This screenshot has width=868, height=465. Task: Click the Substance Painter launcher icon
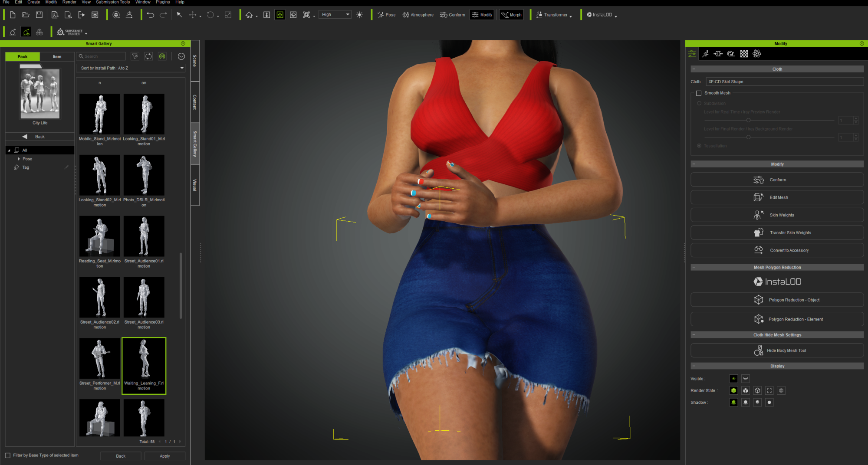point(69,32)
